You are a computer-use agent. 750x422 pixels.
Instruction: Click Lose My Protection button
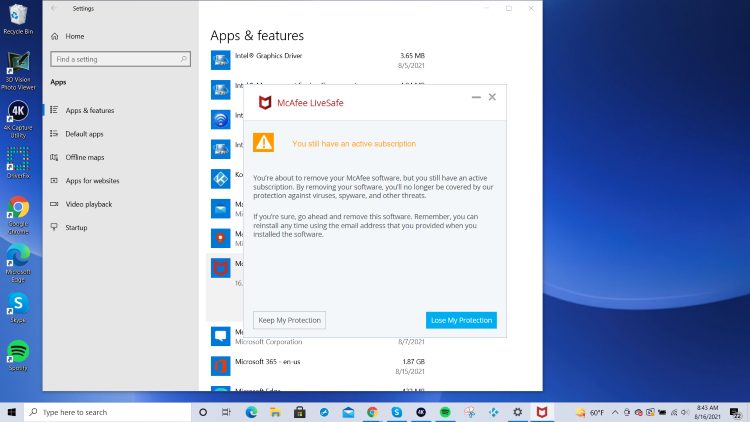461,320
